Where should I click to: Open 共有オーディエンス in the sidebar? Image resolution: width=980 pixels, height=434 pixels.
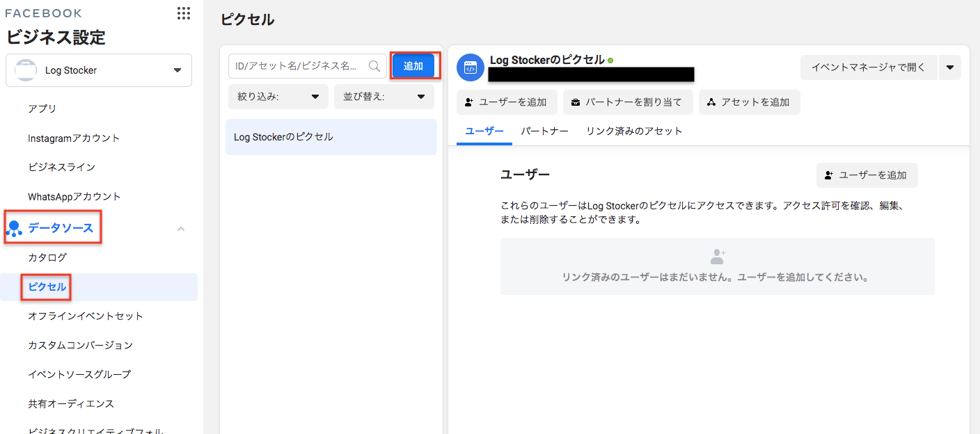coord(71,403)
